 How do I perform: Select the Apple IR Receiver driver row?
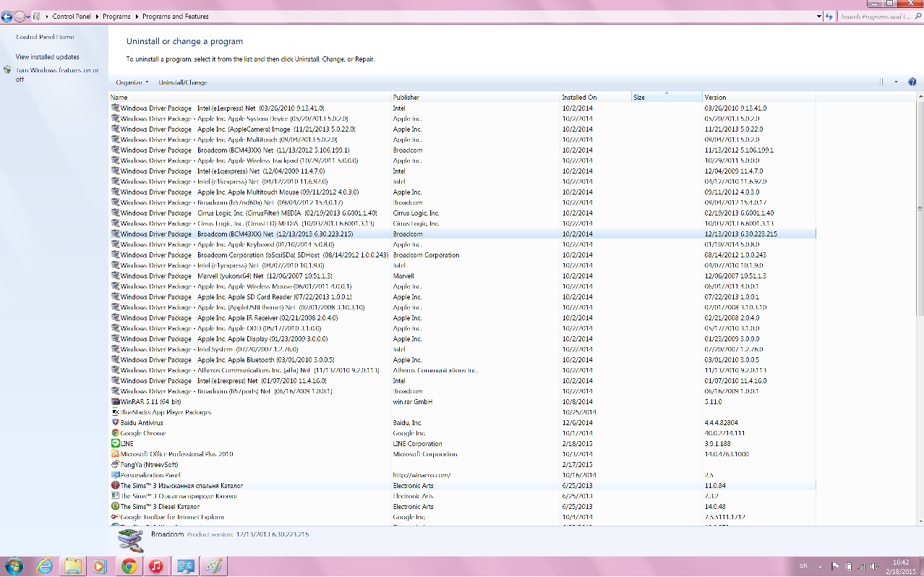point(463,317)
